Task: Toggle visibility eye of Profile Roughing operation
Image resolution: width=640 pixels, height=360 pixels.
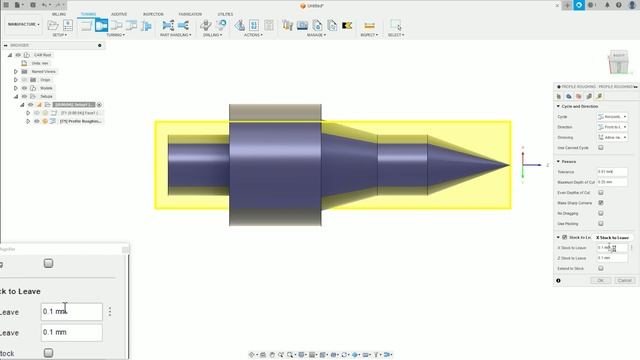Action: (37, 121)
